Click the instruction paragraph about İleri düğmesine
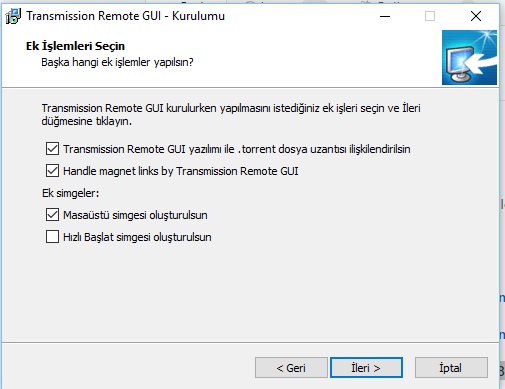 pyautogui.click(x=231, y=114)
